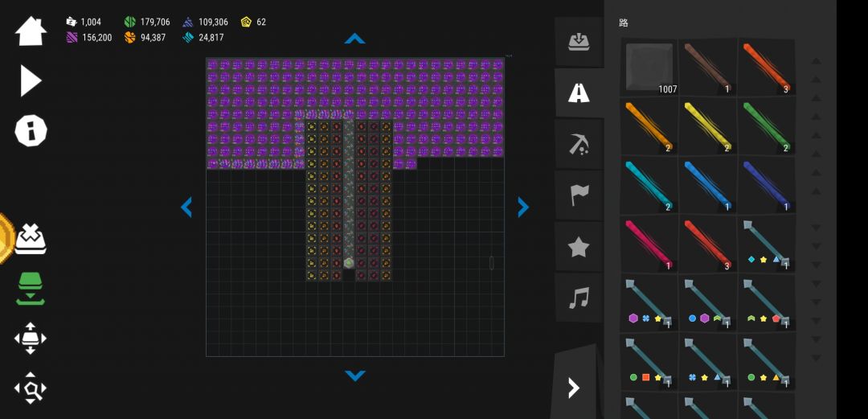Image resolution: width=868 pixels, height=419 pixels.
Task: Select the brown road item
Action: point(708,67)
